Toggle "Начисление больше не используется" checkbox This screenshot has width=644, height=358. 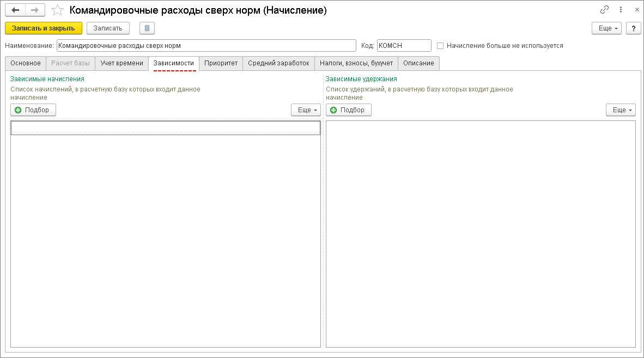click(x=440, y=46)
